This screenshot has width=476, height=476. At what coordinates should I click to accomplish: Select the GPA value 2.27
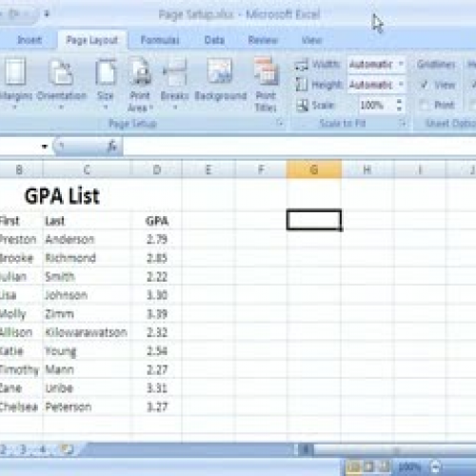[x=157, y=369]
